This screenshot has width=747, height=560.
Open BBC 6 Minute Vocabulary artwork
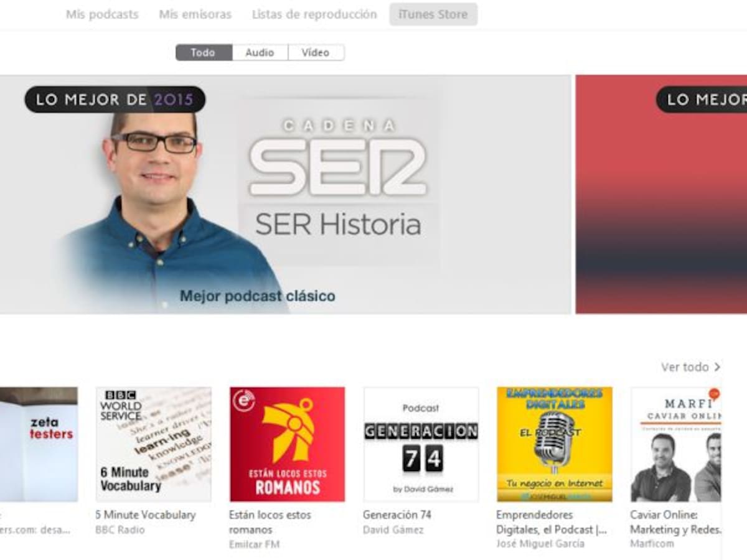[x=153, y=444]
